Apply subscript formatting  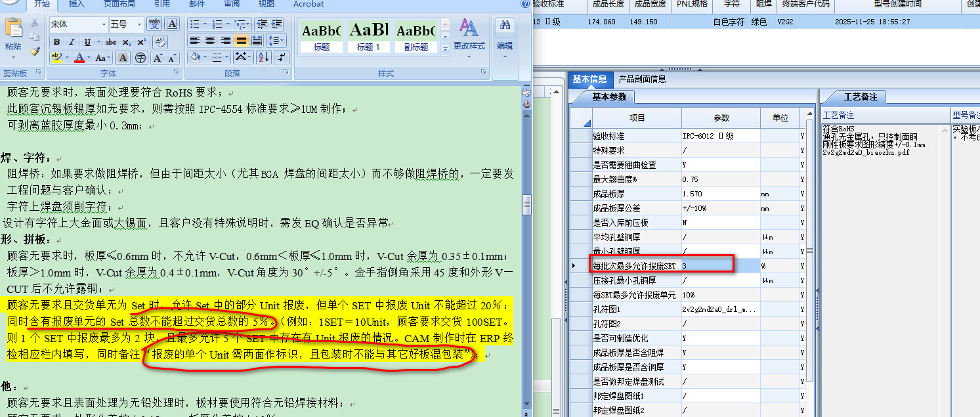point(126,42)
